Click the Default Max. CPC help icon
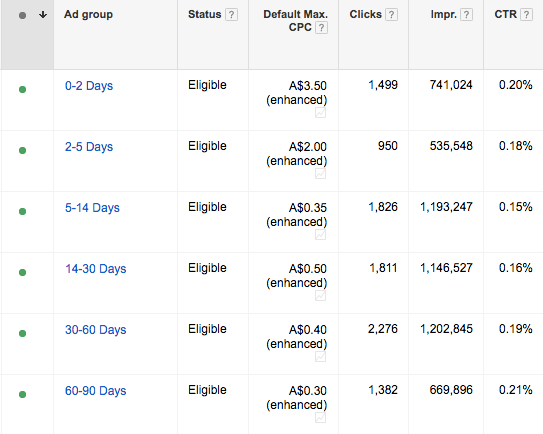Viewport: 543px width, 434px height. (x=321, y=28)
